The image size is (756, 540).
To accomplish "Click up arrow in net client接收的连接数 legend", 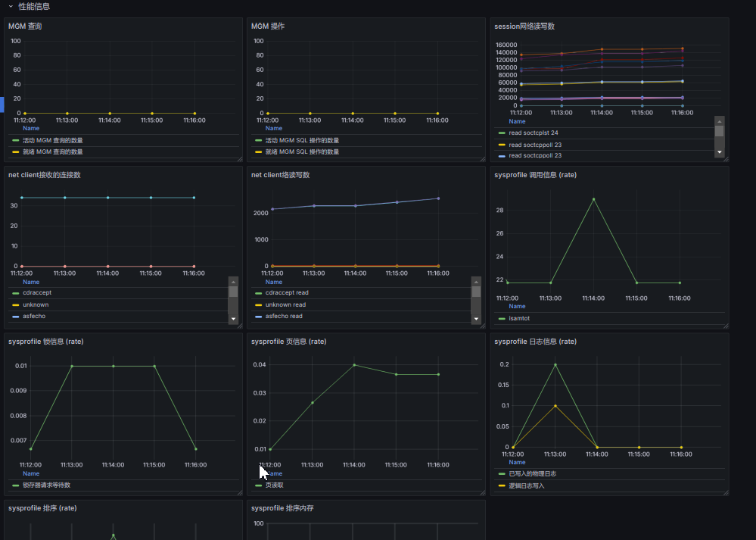I will click(x=233, y=282).
